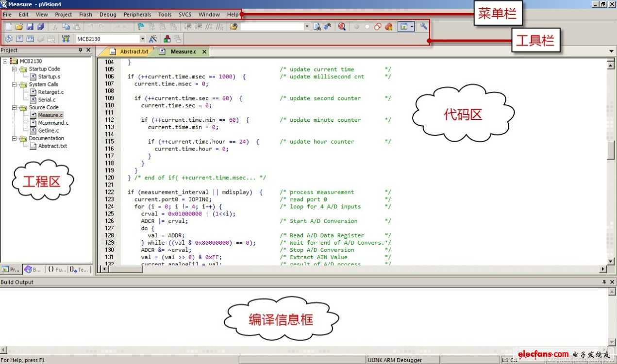Viewport: 617px width, 364px height.
Task: Click the Download to flash LOAD icon
Action: click(66, 39)
